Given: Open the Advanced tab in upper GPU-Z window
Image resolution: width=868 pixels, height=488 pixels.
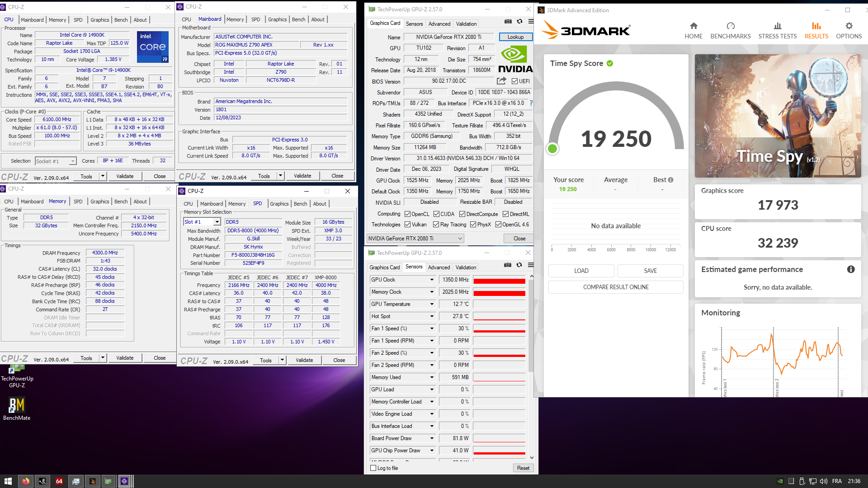Looking at the screenshot, I should pos(439,24).
